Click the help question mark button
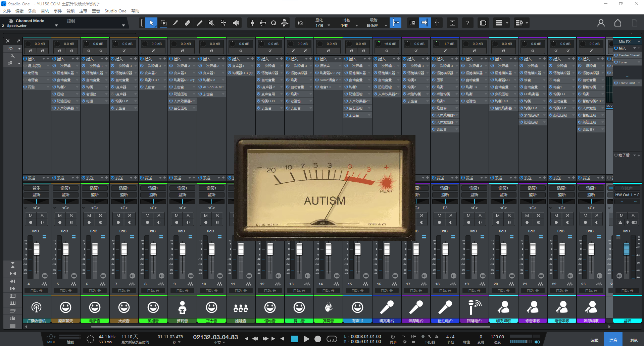644x346 pixels. click(468, 23)
